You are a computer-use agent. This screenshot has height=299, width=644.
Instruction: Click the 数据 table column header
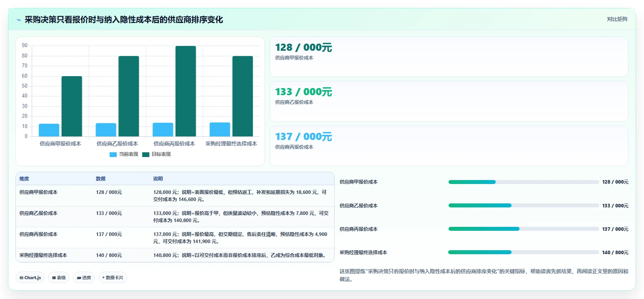[101, 179]
